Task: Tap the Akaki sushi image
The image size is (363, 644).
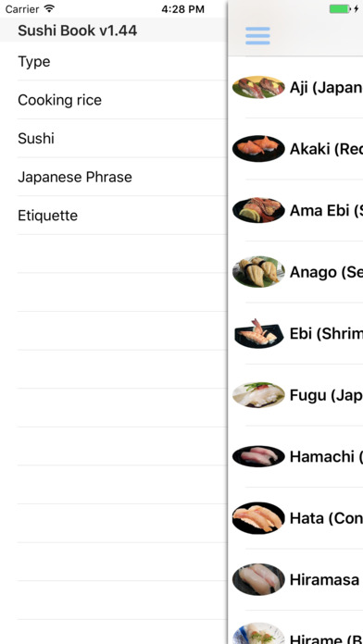Action: point(258,149)
